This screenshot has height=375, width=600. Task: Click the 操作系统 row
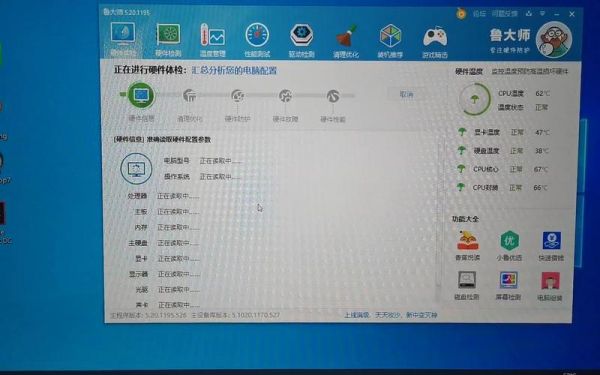tap(203, 177)
